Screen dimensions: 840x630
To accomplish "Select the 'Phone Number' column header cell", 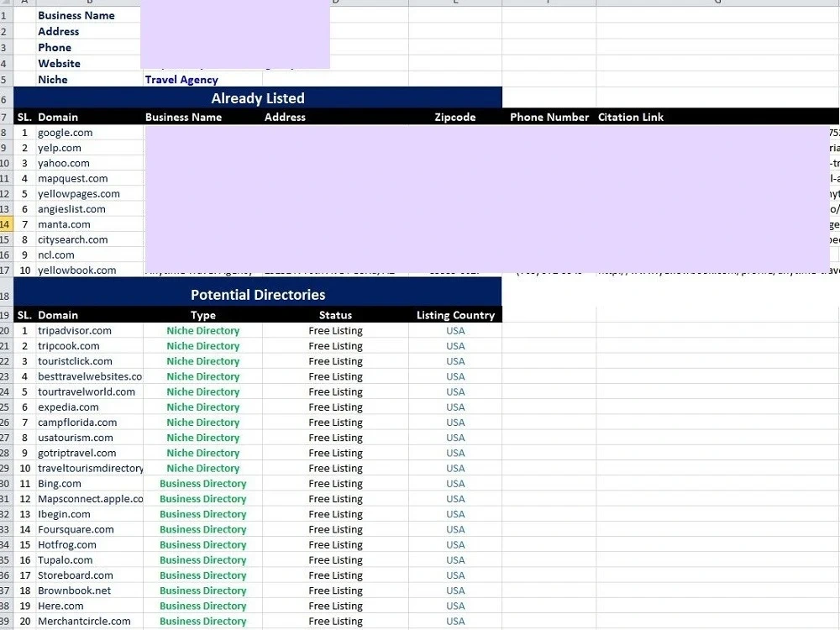I will coord(549,117).
